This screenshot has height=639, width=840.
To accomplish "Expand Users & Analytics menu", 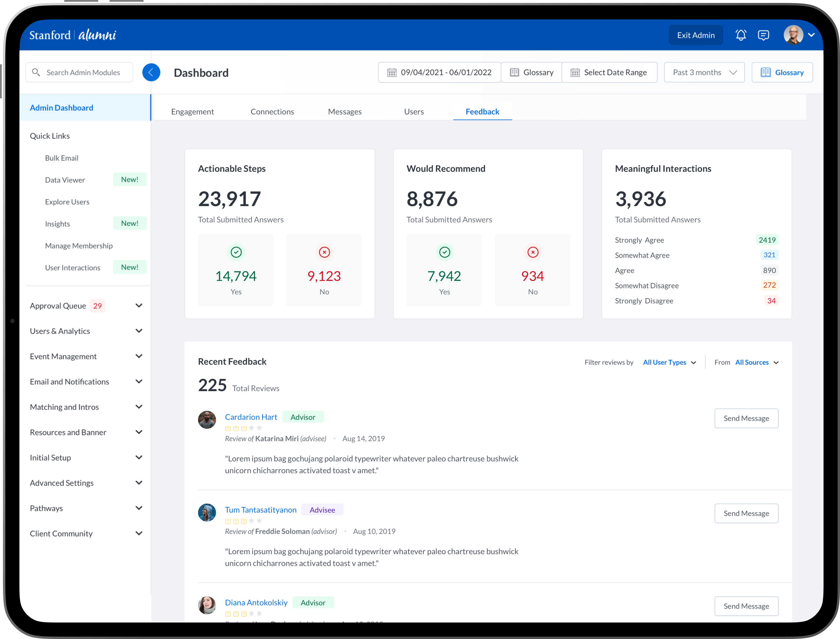I will 139,331.
